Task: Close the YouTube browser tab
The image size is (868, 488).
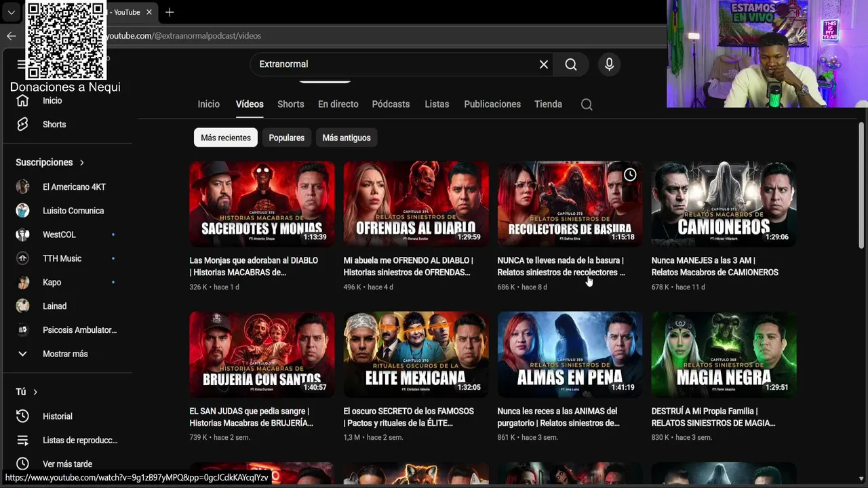Action: coord(149,12)
